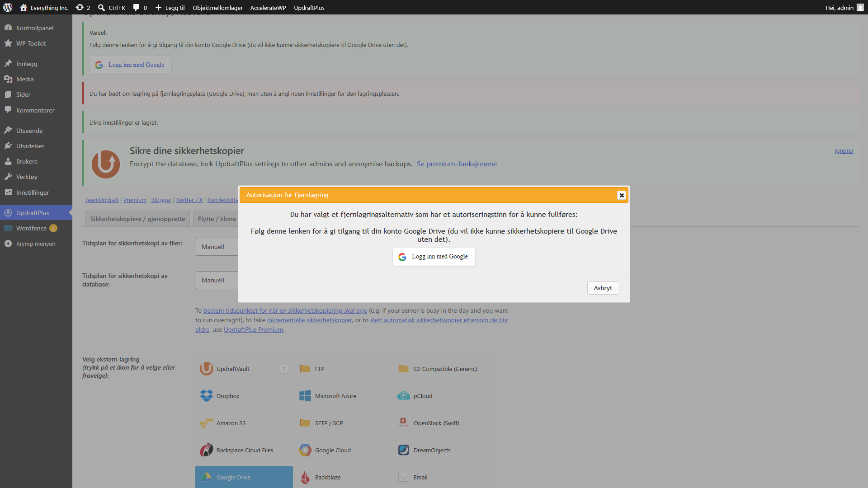Image resolution: width=868 pixels, height=488 pixels.
Task: Open the UpdraftPlus Premium link
Action: (x=254, y=329)
